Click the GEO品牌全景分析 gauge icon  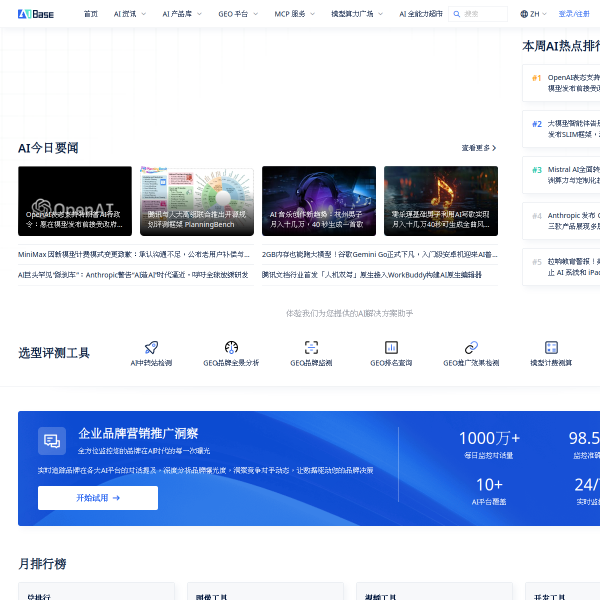click(232, 347)
